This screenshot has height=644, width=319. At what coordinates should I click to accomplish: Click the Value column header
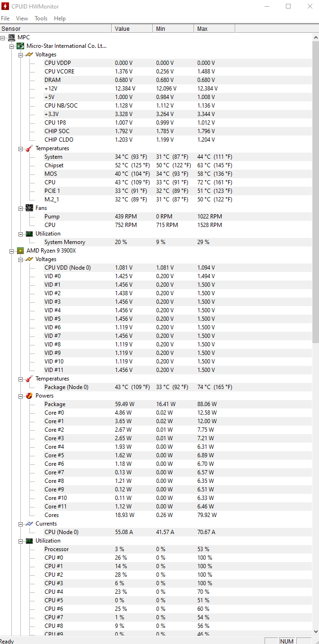[x=133, y=29]
